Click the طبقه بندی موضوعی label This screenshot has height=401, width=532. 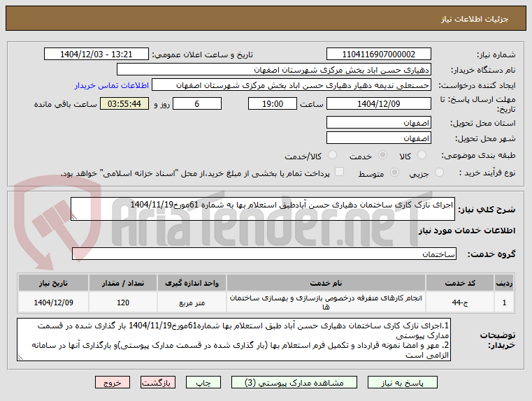click(x=478, y=155)
